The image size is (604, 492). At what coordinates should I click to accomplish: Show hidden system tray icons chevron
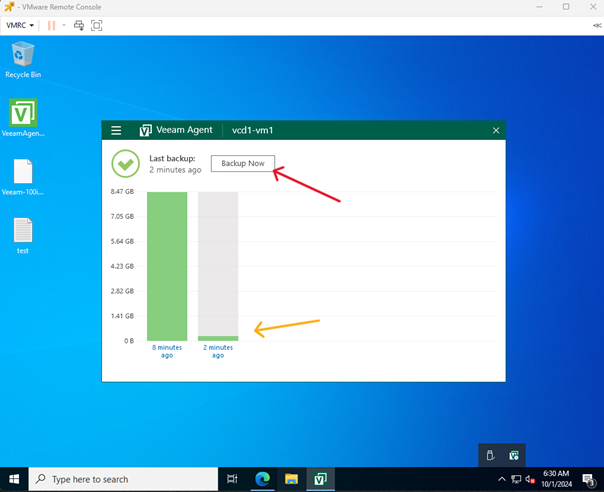click(502, 479)
